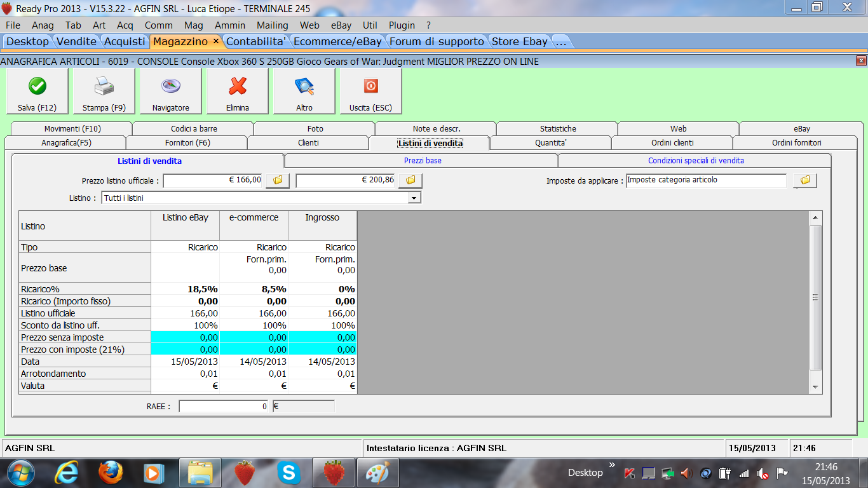Close the Magazzino module tab

point(215,41)
